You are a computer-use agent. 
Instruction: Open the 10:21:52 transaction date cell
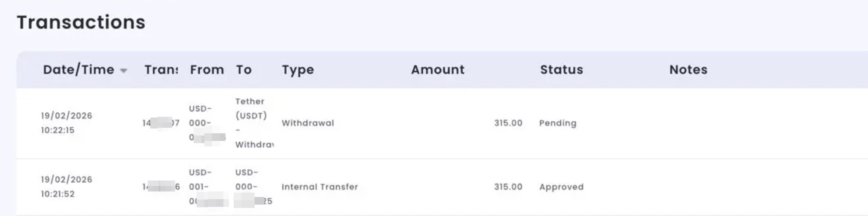click(x=66, y=187)
